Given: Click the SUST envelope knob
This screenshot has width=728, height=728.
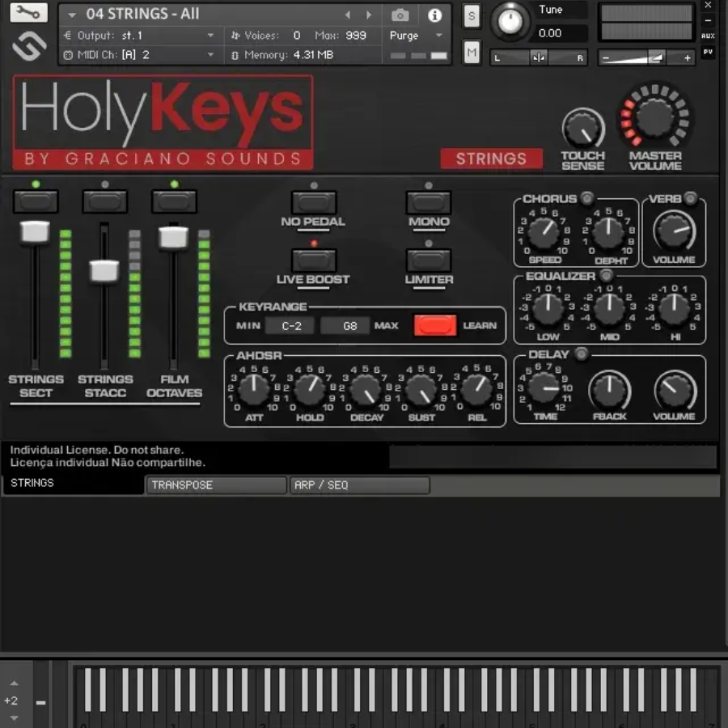Looking at the screenshot, I should click(x=421, y=390).
